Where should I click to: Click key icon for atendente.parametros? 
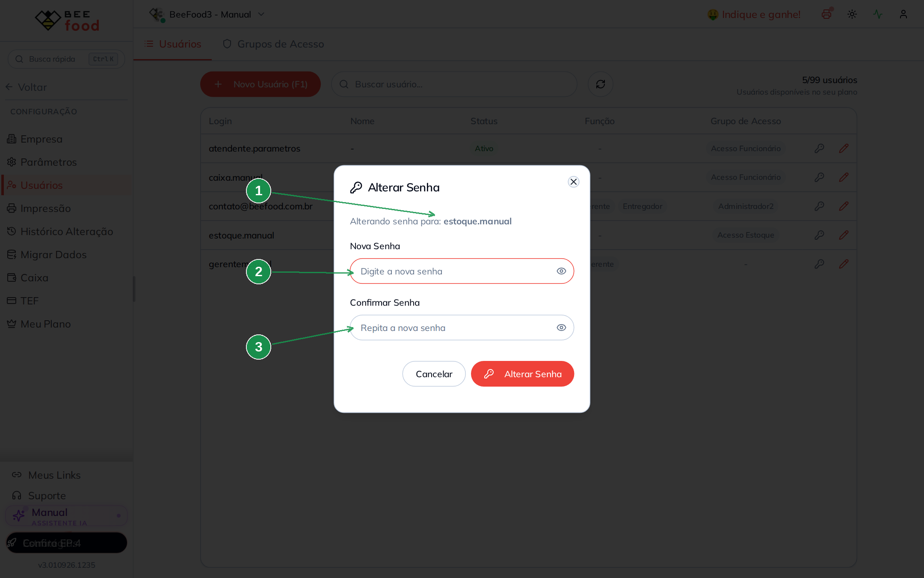(819, 149)
